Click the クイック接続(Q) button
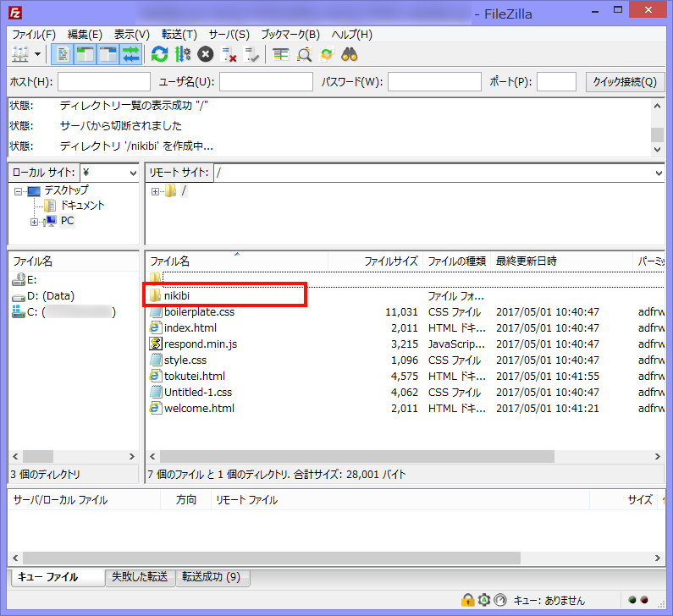This screenshot has width=673, height=616. pyautogui.click(x=625, y=81)
